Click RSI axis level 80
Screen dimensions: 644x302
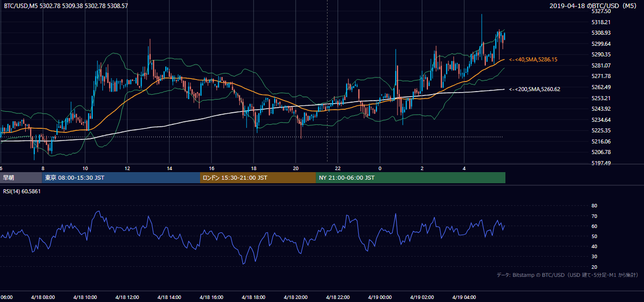[x=594, y=206]
